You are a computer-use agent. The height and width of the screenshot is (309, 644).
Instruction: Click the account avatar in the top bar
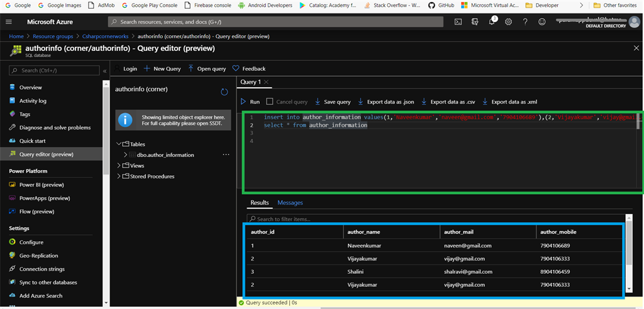click(634, 22)
